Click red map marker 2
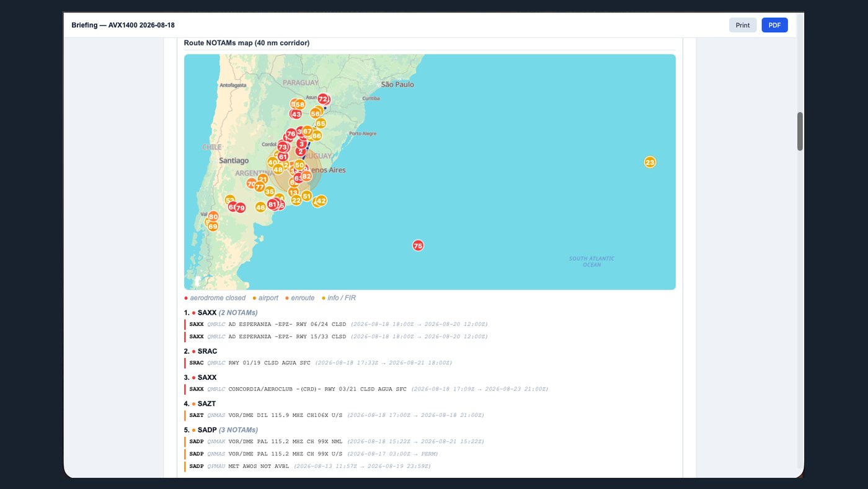 301,151
